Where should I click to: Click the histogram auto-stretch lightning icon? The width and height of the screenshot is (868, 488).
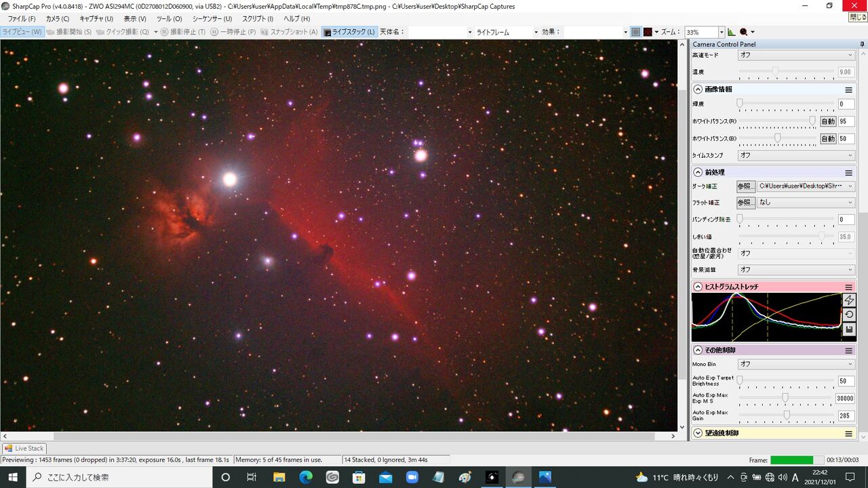[x=850, y=300]
